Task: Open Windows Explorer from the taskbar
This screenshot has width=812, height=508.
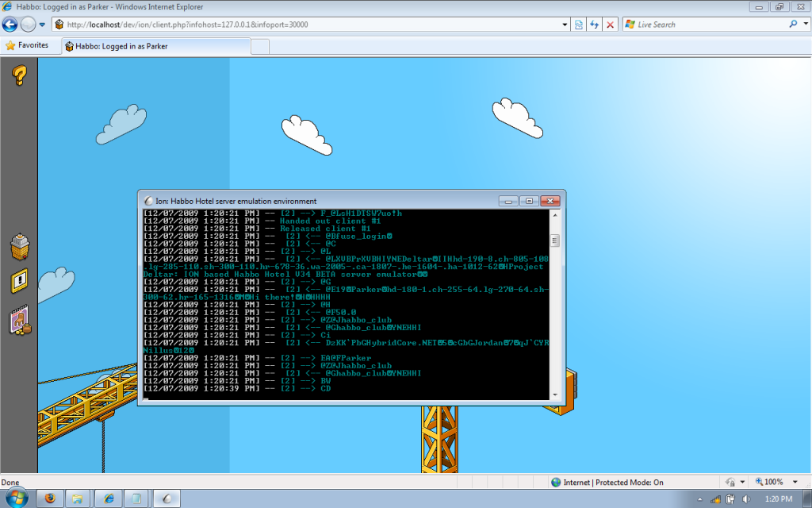Action: 78,498
